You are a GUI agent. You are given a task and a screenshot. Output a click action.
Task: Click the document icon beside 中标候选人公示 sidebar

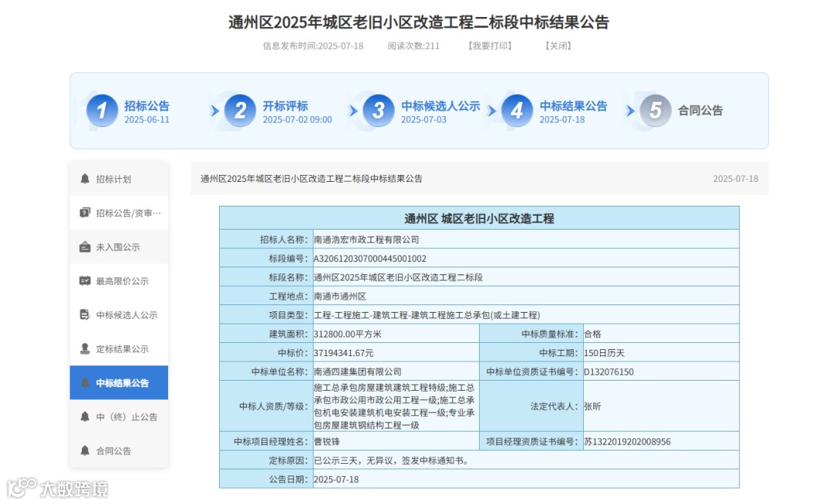pyautogui.click(x=85, y=314)
